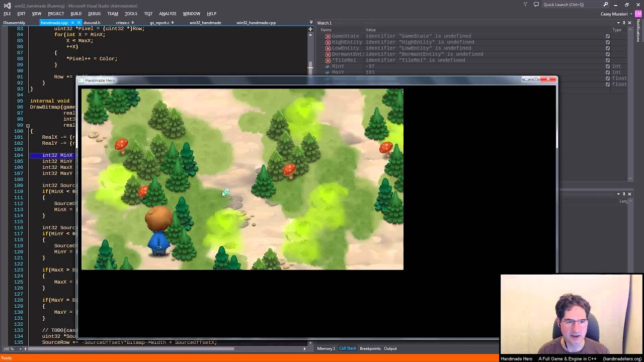Refresh the DormantEntity watch value
The width and height of the screenshot is (644, 362).
click(x=607, y=54)
